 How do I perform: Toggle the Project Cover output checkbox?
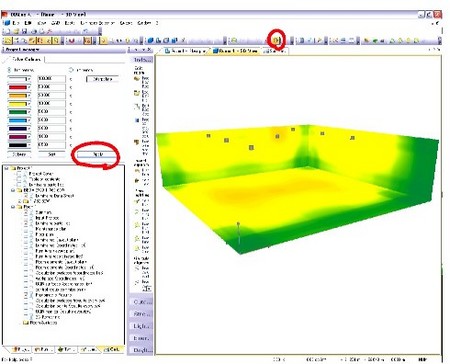(19, 174)
